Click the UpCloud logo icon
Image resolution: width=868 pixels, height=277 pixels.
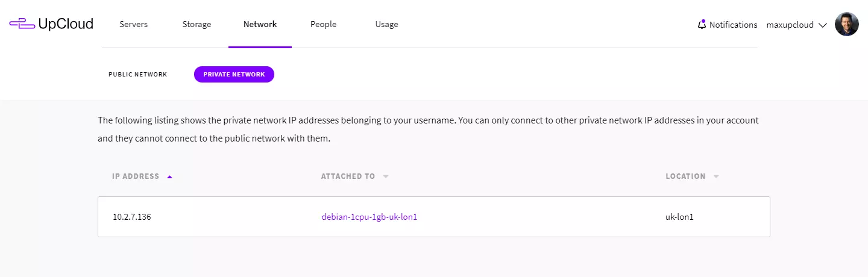pos(22,24)
